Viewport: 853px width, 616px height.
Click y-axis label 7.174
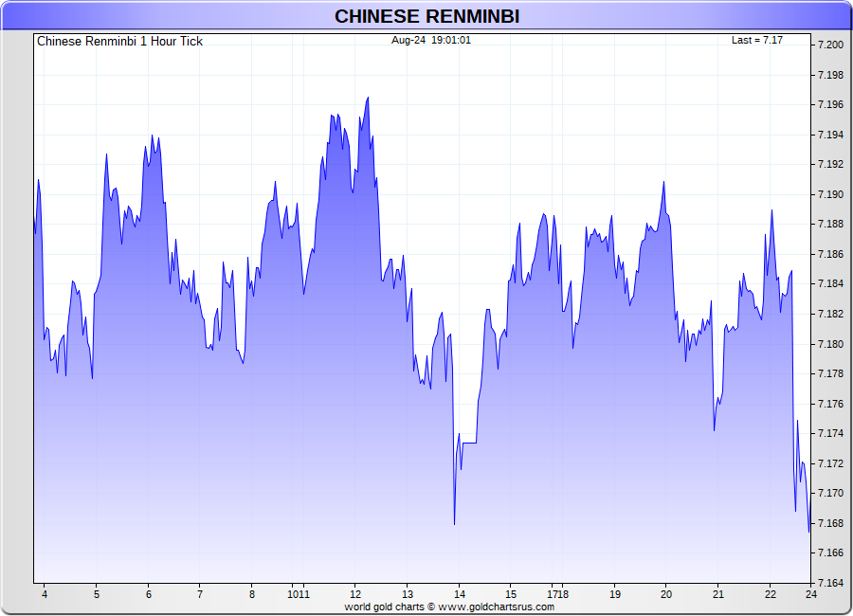(x=830, y=434)
